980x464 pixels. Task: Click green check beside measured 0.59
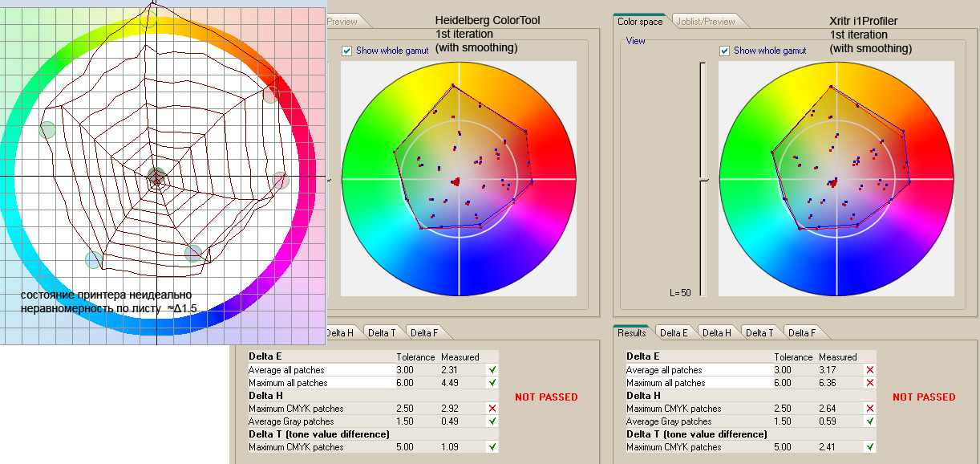pos(870,421)
